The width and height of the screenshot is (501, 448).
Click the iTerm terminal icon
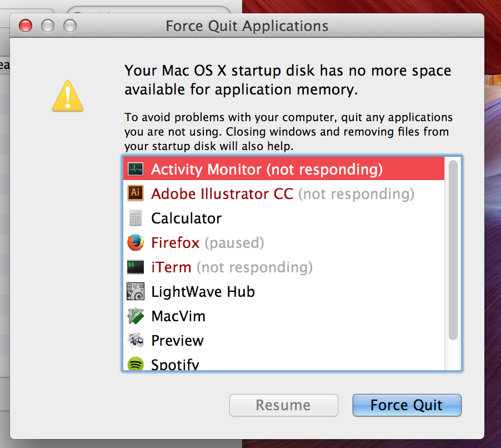coord(136,267)
